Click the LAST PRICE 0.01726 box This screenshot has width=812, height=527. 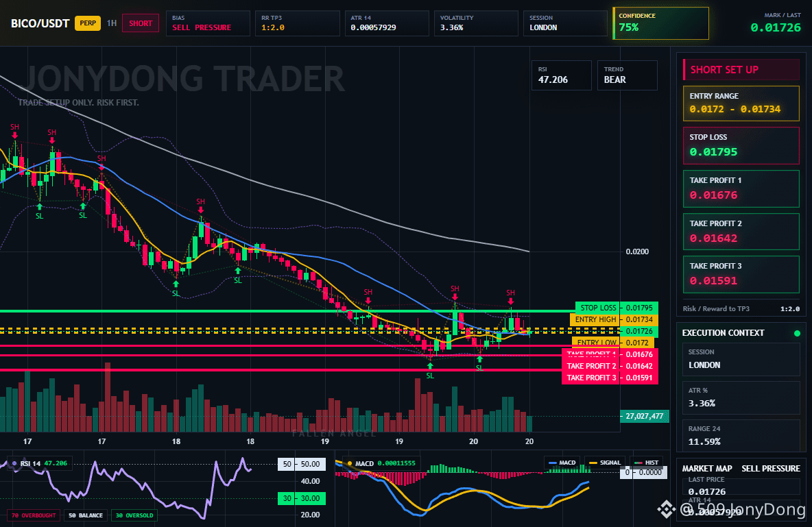pos(741,487)
